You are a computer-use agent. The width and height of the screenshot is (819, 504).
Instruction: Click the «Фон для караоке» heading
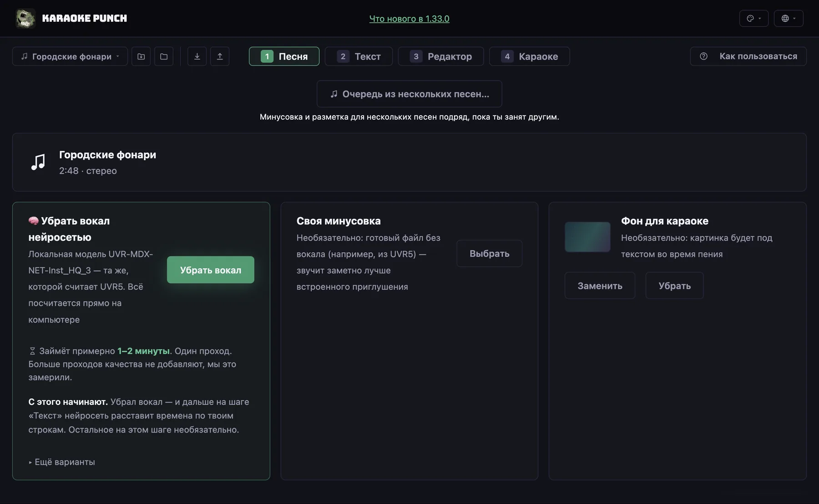coord(665,221)
